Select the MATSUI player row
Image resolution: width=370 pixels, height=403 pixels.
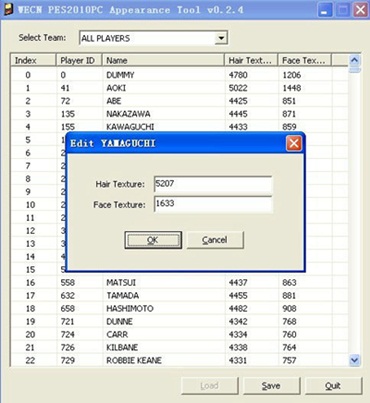[179, 283]
